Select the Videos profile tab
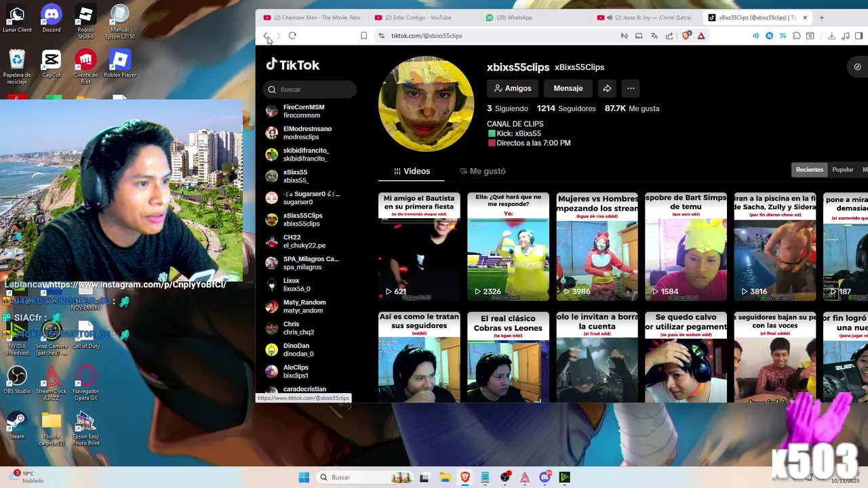 pyautogui.click(x=412, y=171)
